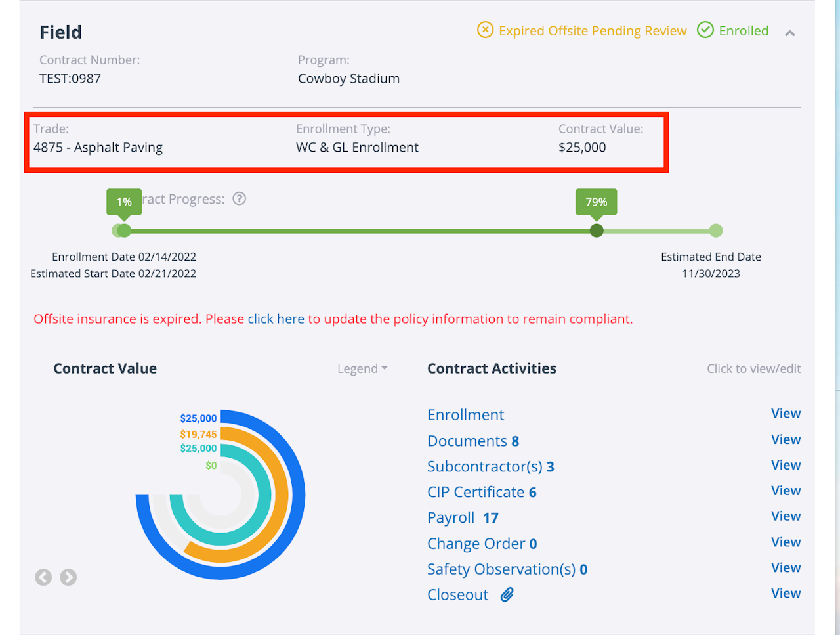Open the Documents 8 activity link

472,441
